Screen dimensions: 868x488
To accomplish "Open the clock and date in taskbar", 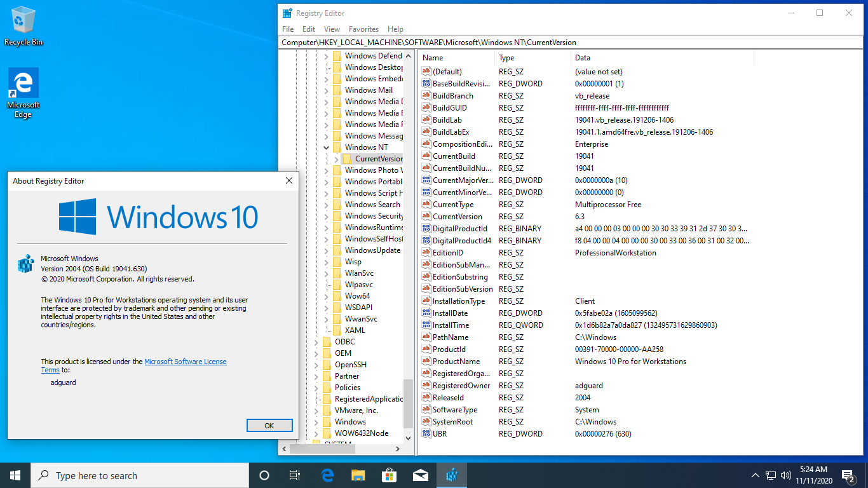I will 815,475.
